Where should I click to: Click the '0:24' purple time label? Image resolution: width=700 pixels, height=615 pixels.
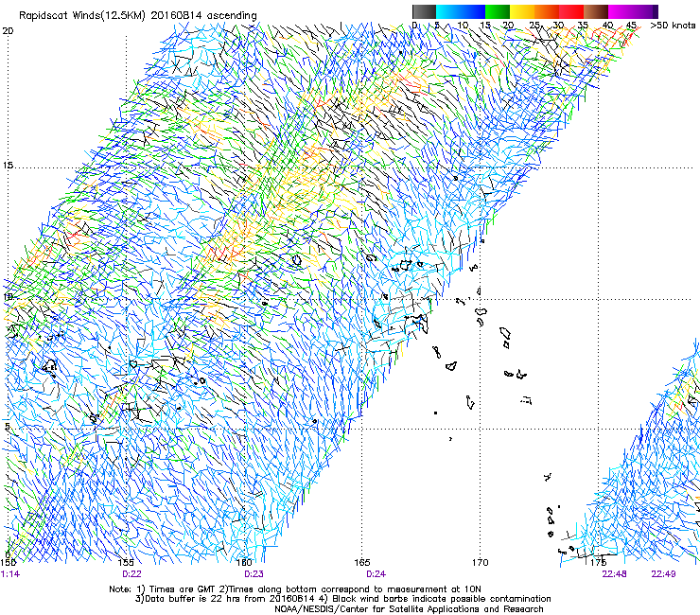pyautogui.click(x=376, y=574)
